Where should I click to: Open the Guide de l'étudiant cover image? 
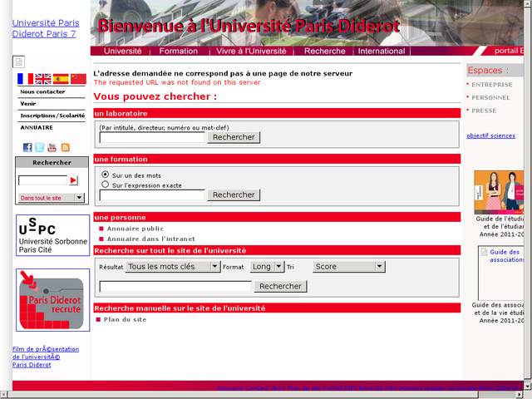[499, 192]
